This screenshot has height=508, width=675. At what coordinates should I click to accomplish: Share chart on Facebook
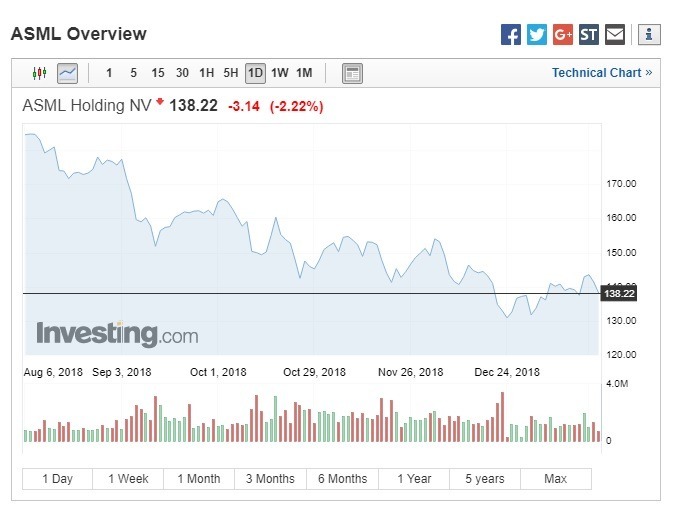(511, 34)
